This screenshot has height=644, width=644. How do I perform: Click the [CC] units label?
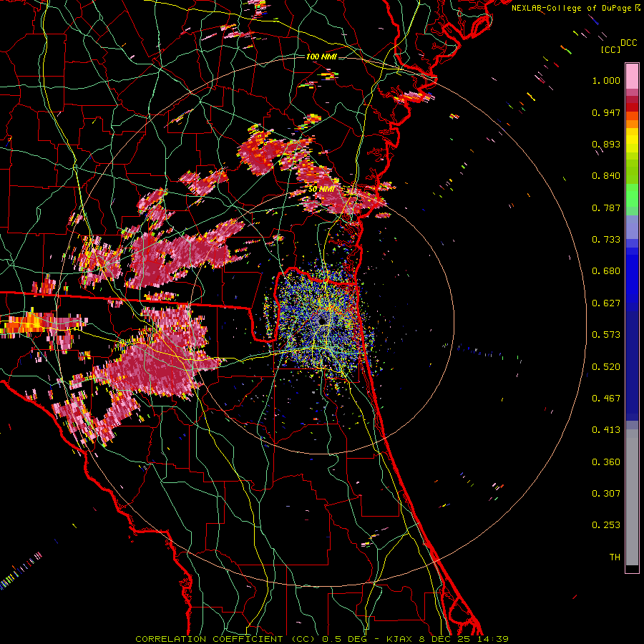(x=610, y=49)
